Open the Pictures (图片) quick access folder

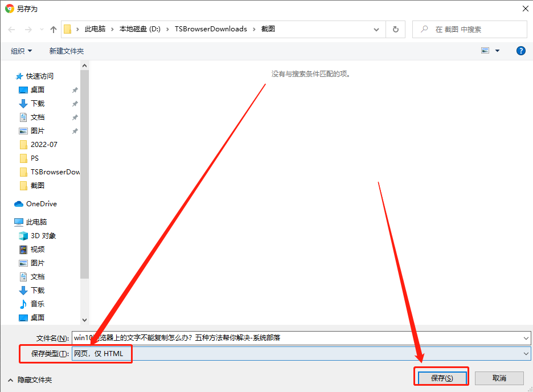tap(38, 130)
